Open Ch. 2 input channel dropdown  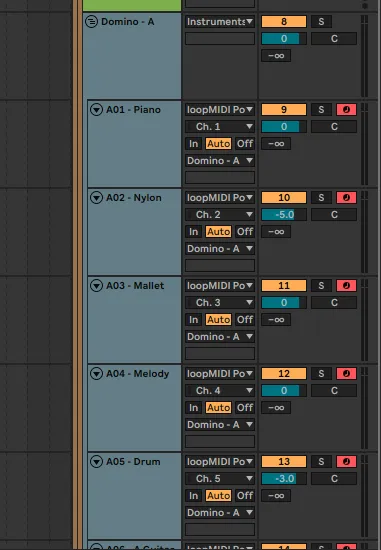[x=220, y=215]
